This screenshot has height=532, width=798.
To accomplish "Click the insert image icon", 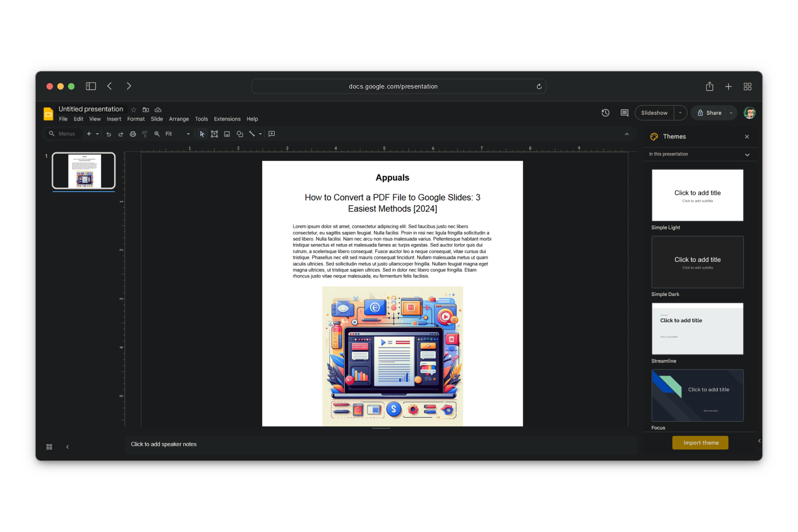I will (227, 134).
